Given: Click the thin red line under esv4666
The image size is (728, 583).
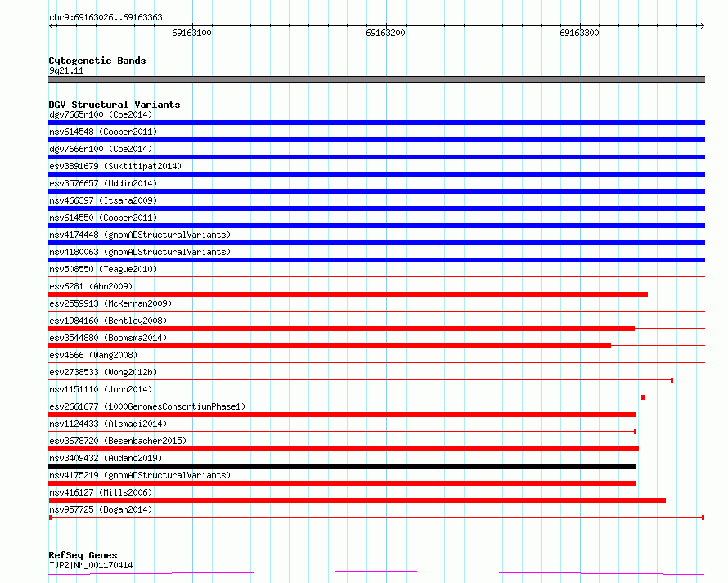Looking at the screenshot, I should tap(376, 363).
